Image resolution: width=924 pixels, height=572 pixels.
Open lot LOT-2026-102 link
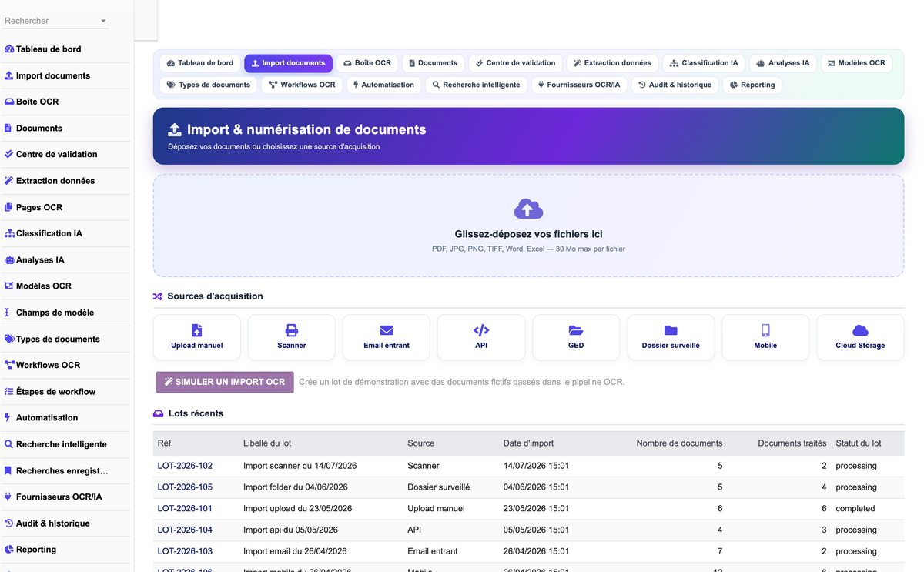[x=185, y=466]
